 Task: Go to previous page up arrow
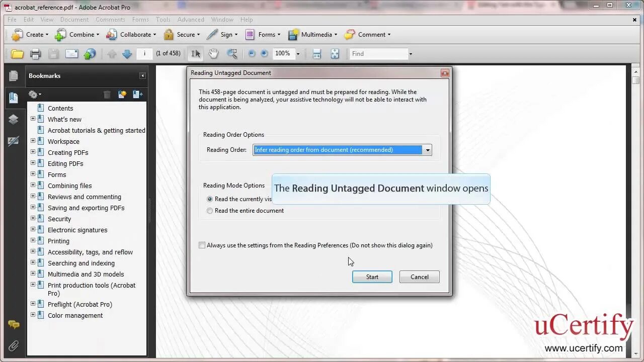(112, 54)
